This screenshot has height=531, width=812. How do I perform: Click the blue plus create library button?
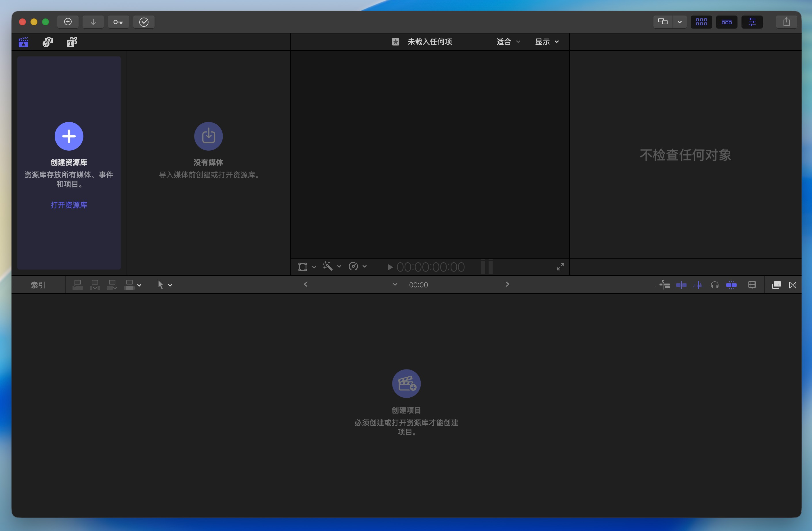(69, 136)
